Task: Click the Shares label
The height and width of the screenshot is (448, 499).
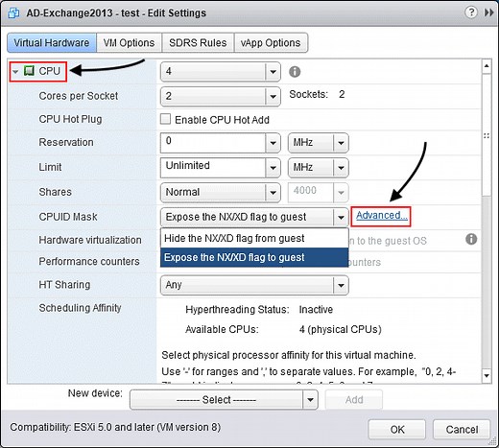Action: pyautogui.click(x=55, y=192)
